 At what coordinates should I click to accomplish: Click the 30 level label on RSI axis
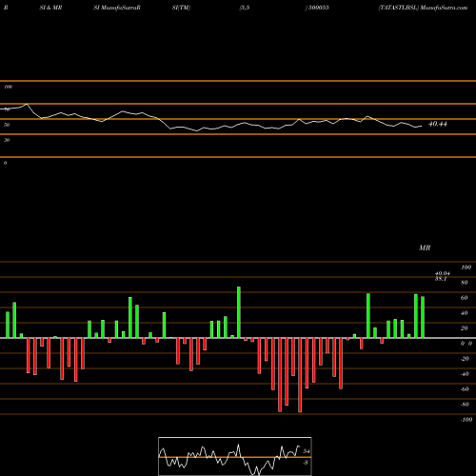(x=7, y=140)
